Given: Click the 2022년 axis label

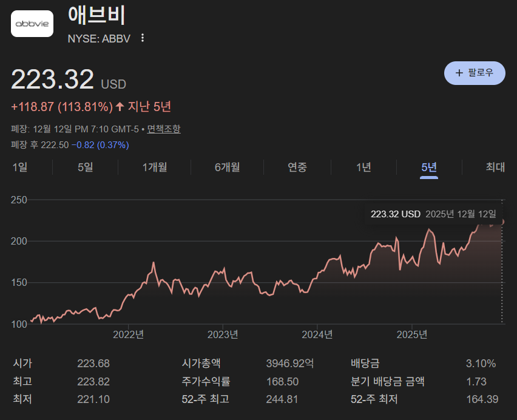Looking at the screenshot, I should point(128,334).
